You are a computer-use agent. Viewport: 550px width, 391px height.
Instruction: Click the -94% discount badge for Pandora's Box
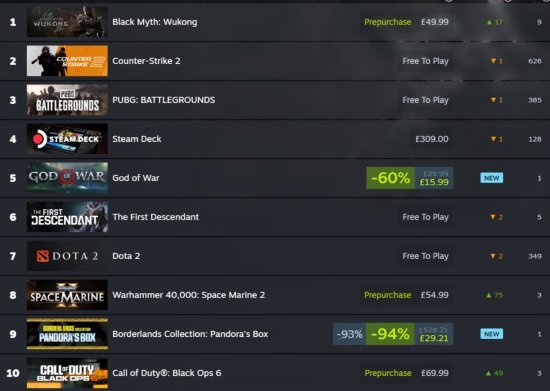(x=390, y=334)
